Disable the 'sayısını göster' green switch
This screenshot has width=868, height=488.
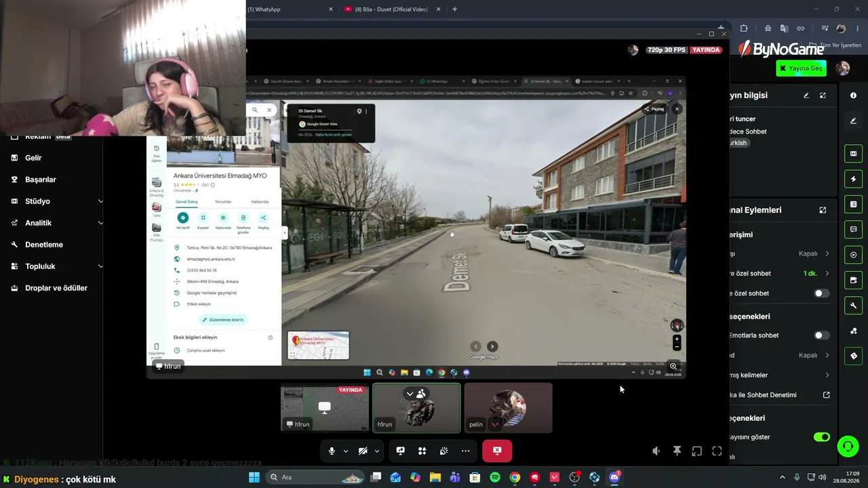pyautogui.click(x=821, y=437)
